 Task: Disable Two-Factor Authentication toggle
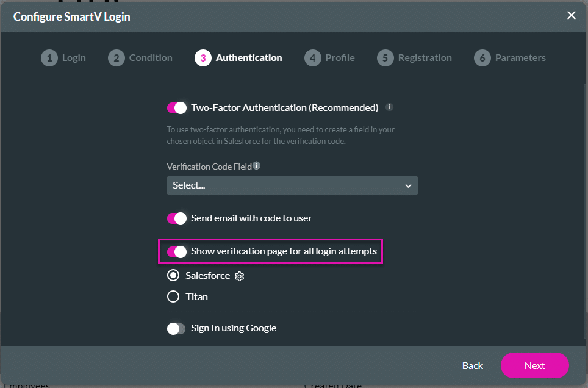click(x=176, y=108)
